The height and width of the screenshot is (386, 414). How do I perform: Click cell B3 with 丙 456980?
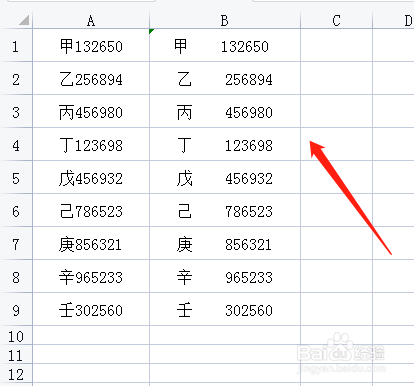225,111
